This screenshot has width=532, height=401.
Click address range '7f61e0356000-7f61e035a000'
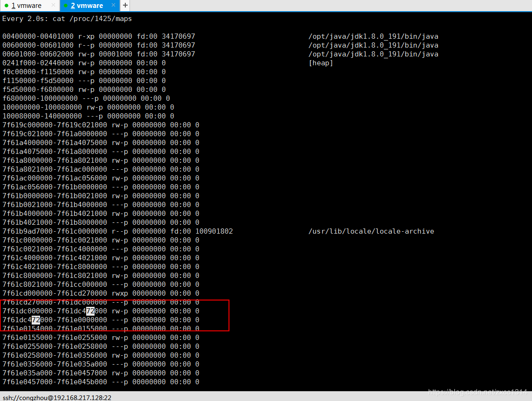coord(55,364)
